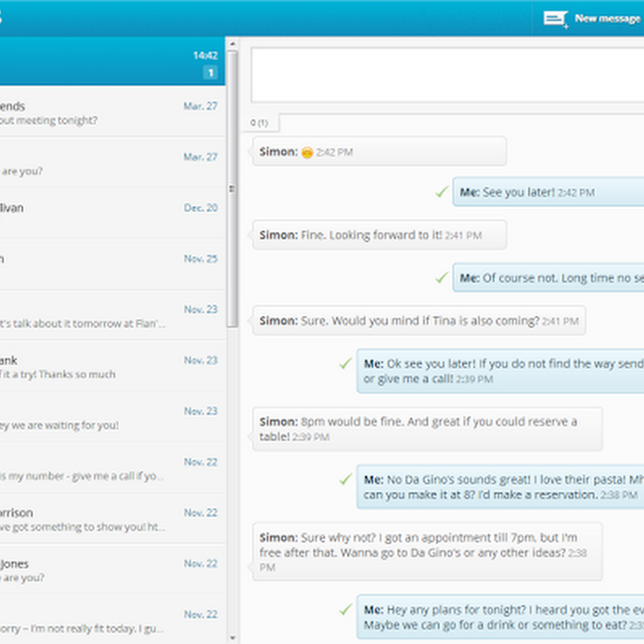Click the checkmark beside 'Hey any plans for tonight?'
The height and width of the screenshot is (644, 644).
point(346,610)
